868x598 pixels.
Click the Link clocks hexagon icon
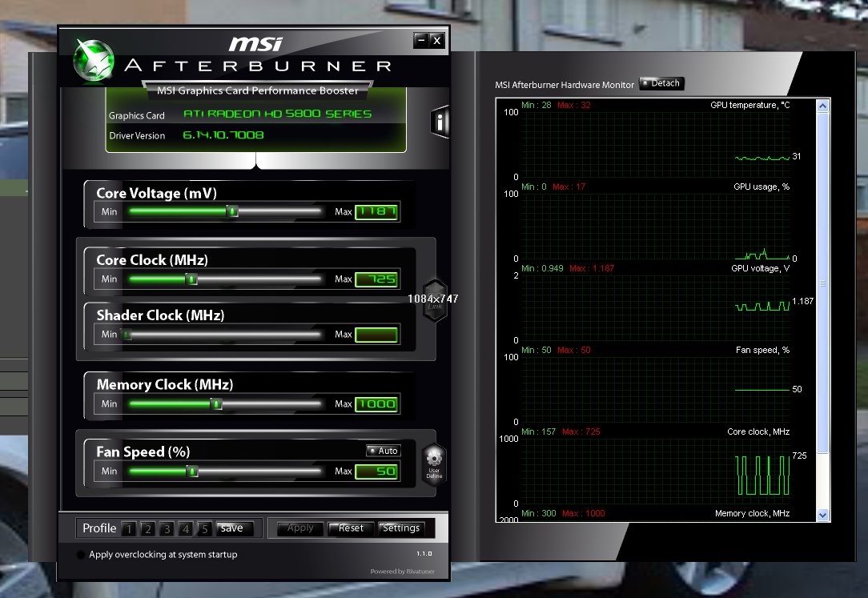click(x=434, y=299)
